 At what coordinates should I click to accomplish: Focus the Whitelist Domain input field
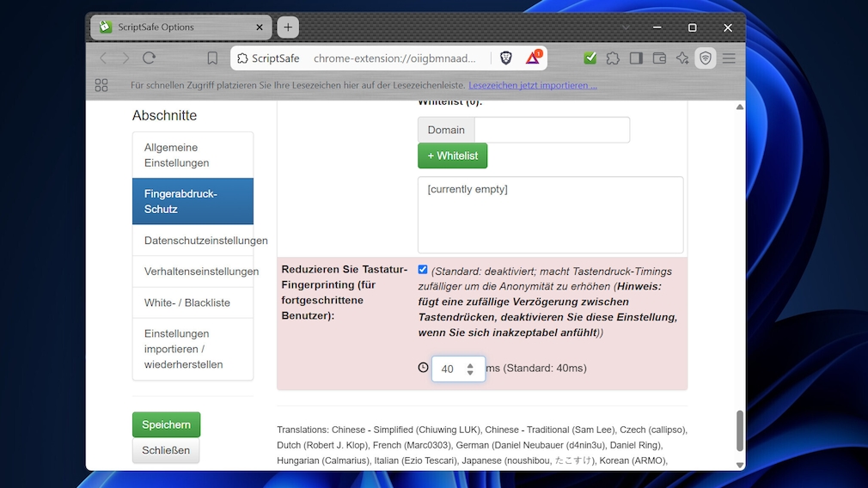pos(552,130)
